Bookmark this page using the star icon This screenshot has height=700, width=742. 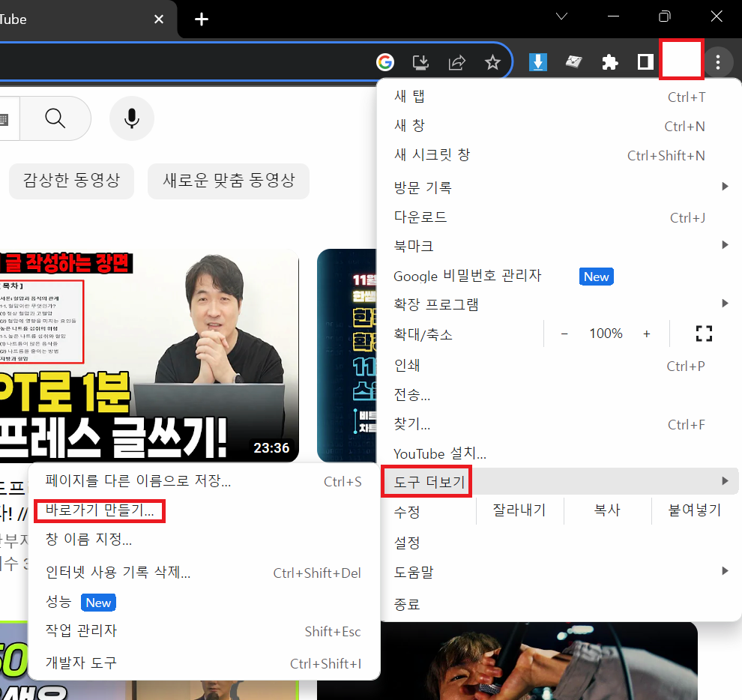pyautogui.click(x=492, y=63)
